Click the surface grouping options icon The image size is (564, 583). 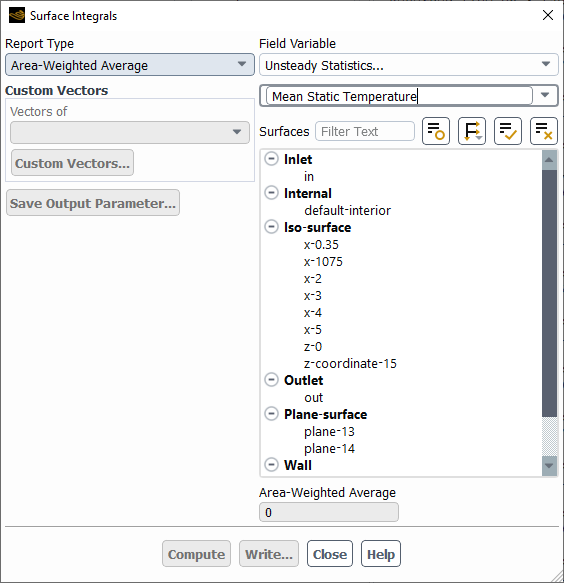pos(472,131)
